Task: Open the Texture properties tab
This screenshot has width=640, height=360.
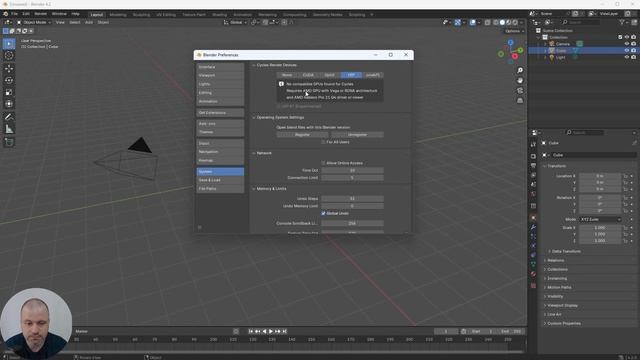Action: (533, 285)
